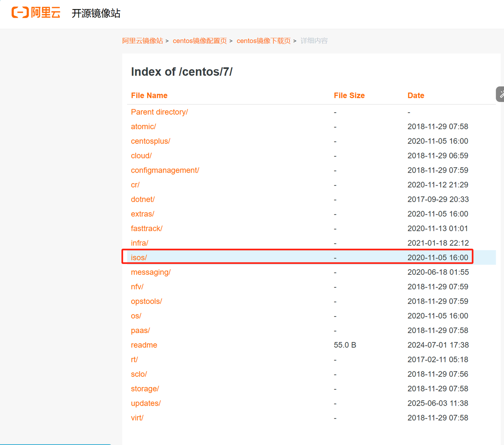Screen dimensions: 504x445
Task: Open the configmanagement/ folder
Action: 165,170
